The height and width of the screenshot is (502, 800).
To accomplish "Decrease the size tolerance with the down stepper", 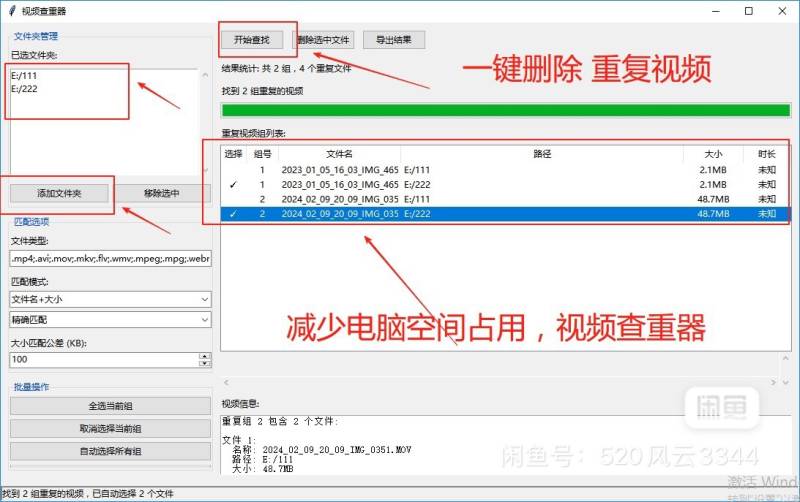I will [x=205, y=363].
